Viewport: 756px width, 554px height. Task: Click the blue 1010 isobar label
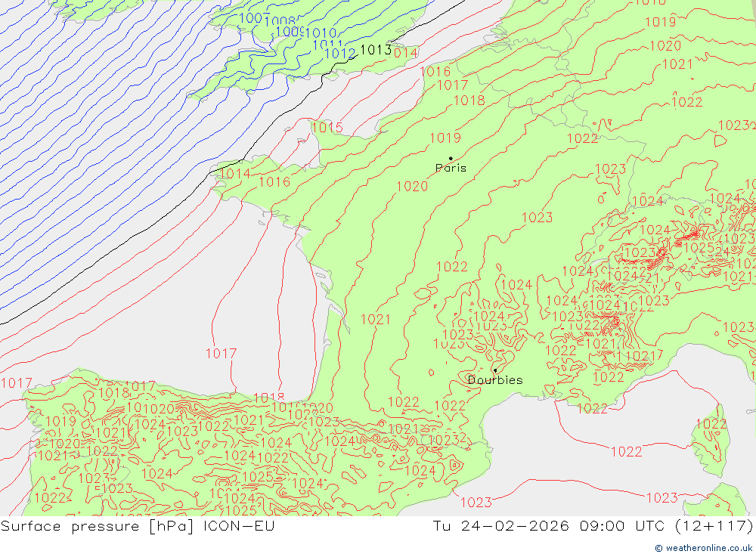pos(321,32)
